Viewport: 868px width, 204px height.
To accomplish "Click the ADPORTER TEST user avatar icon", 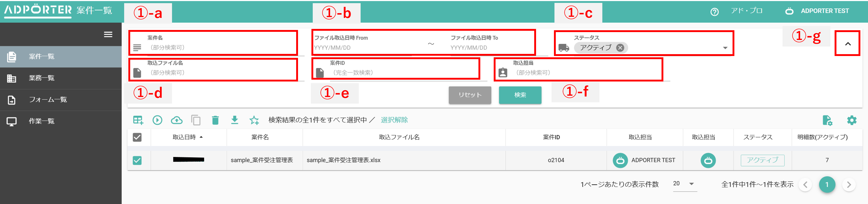I will click(x=789, y=11).
